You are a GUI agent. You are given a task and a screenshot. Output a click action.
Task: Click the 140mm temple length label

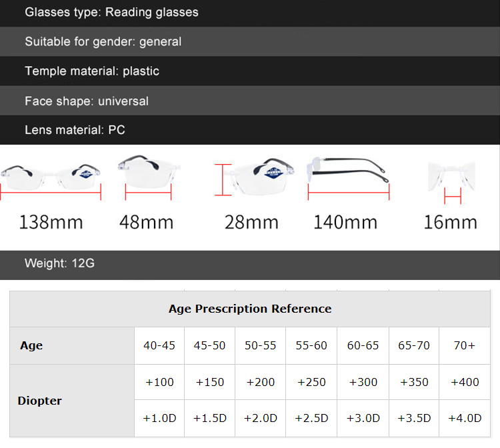[x=345, y=222]
